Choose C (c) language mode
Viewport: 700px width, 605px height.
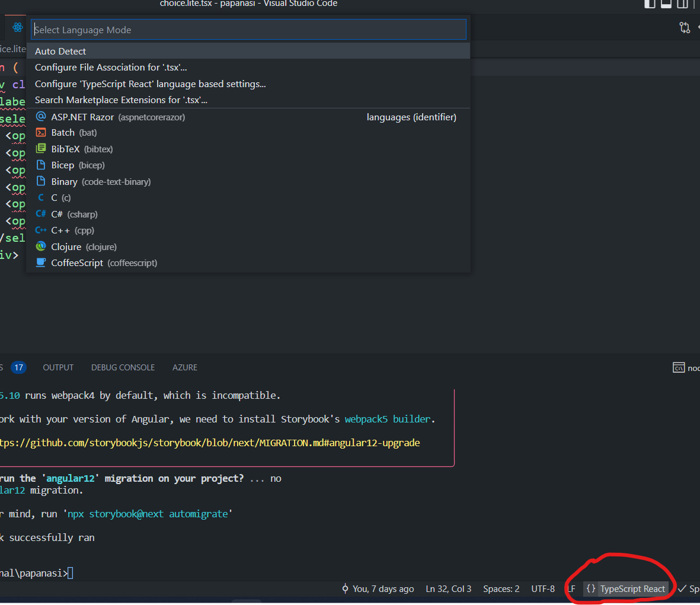[249, 198]
